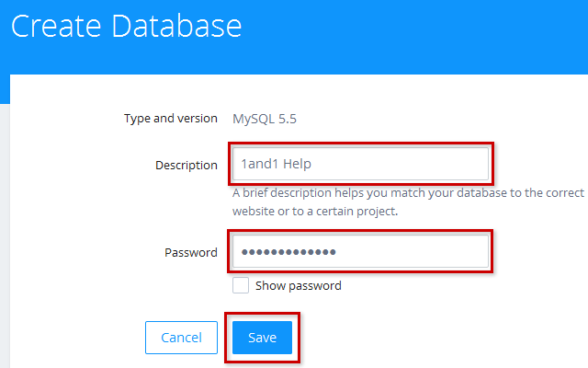Save the new database
Image resolution: width=588 pixels, height=368 pixels.
[262, 338]
